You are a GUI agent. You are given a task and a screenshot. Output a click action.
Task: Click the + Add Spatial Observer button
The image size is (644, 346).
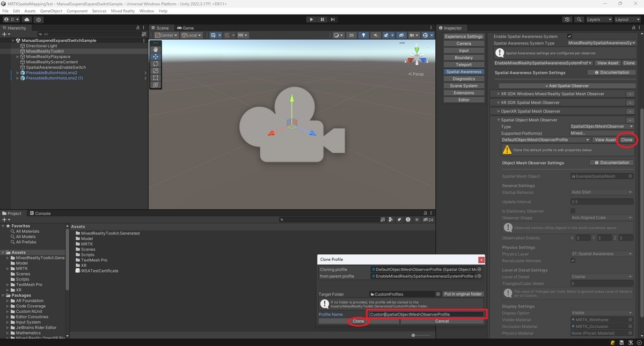pos(567,86)
